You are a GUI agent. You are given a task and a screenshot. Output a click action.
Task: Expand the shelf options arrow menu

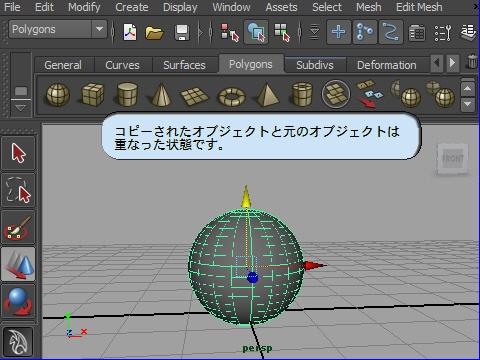point(21,108)
